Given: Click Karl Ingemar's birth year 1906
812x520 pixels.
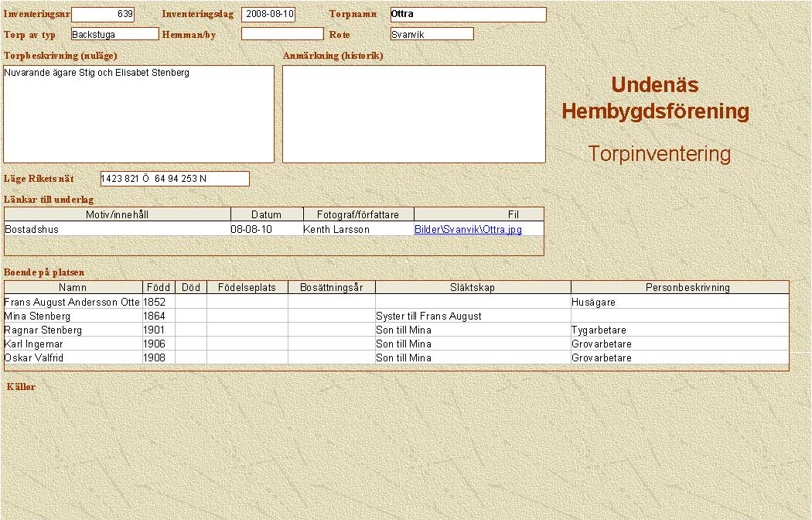Looking at the screenshot, I should click(159, 344).
